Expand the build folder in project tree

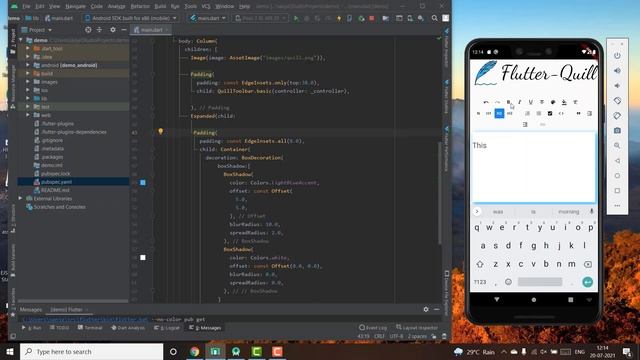tap(28, 73)
